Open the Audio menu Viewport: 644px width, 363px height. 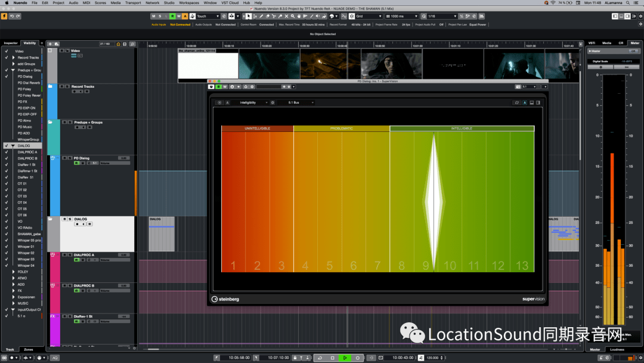pyautogui.click(x=73, y=3)
